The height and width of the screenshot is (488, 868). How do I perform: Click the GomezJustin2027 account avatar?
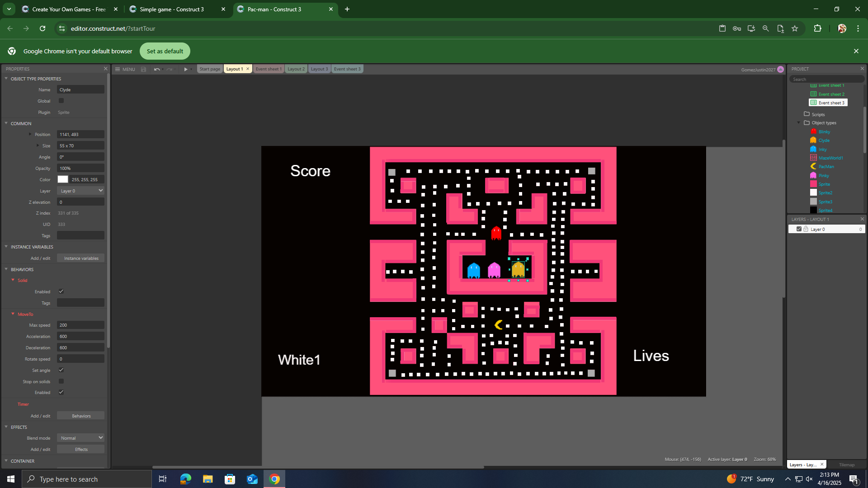(780, 70)
